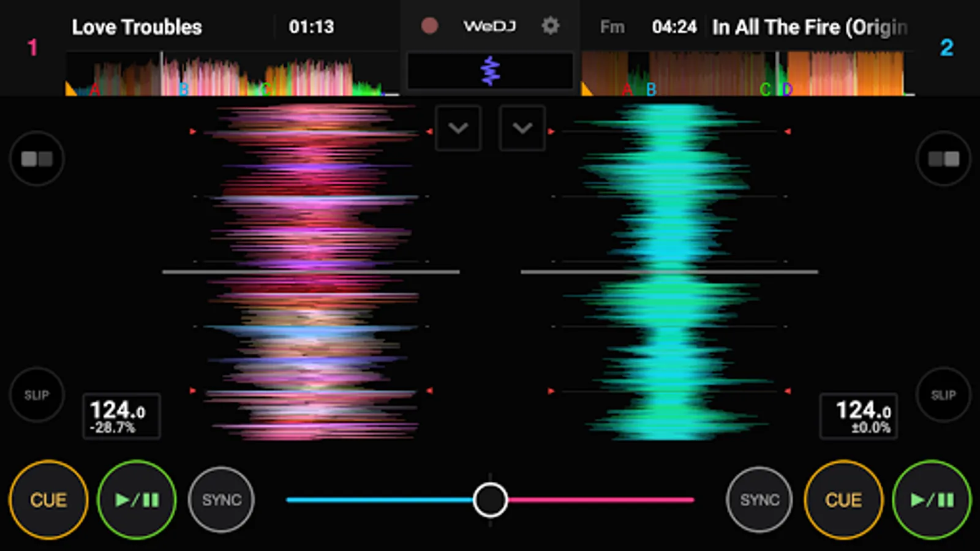Play or pause deck 1
The image size is (980, 551).
[x=137, y=500]
